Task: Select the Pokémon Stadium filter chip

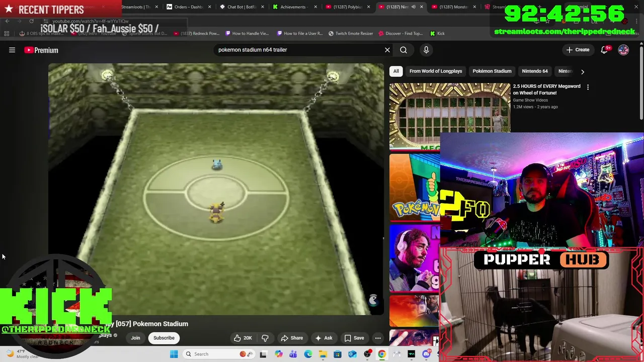Action: point(492,71)
